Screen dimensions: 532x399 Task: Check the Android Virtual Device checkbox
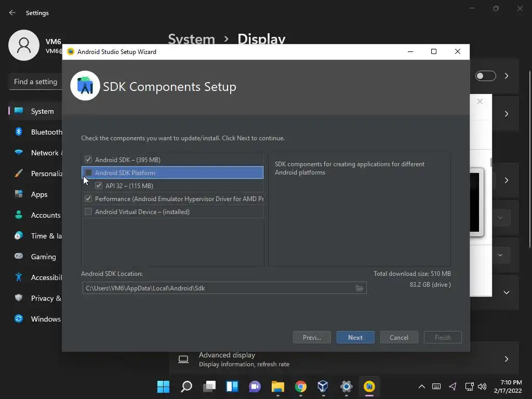(x=88, y=212)
